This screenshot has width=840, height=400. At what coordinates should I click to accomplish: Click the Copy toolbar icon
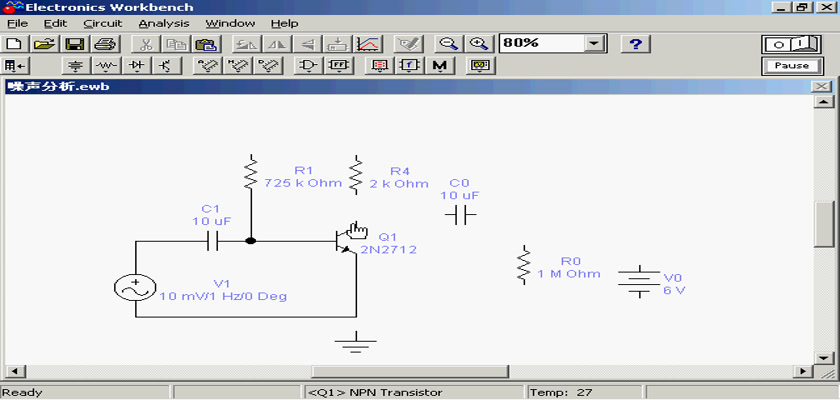coord(175,44)
